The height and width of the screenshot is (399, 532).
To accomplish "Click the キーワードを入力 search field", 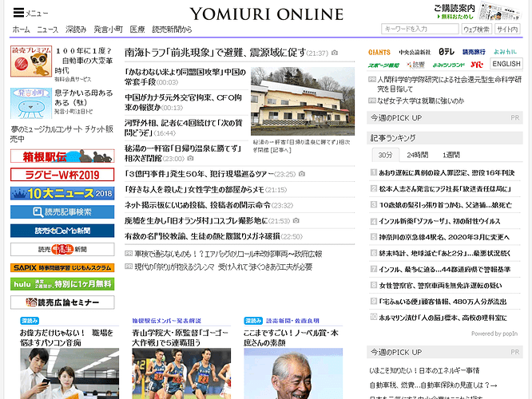I will [x=420, y=30].
